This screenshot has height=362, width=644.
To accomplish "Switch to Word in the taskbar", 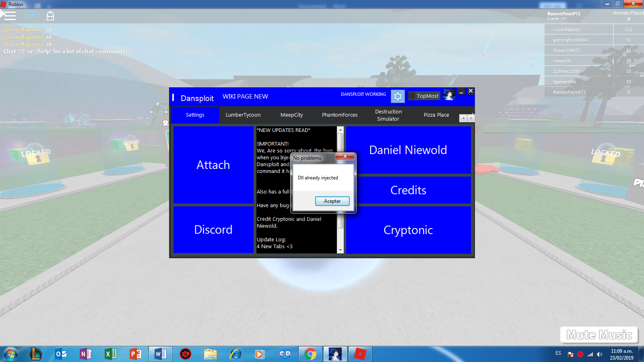I will click(161, 354).
